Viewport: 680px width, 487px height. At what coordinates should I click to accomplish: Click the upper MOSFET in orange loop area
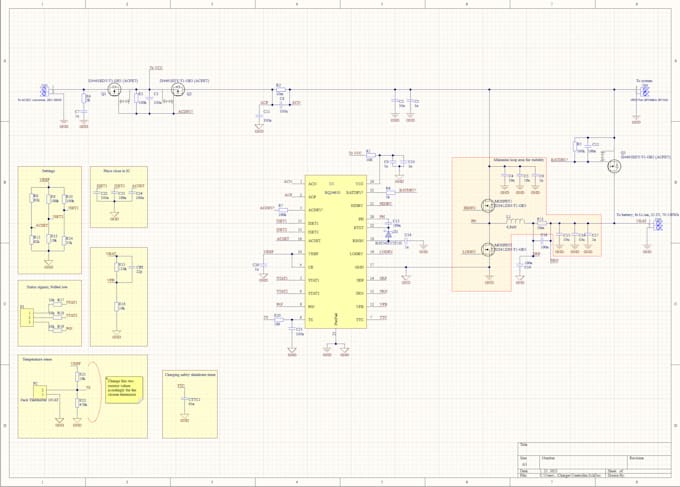tap(487, 204)
